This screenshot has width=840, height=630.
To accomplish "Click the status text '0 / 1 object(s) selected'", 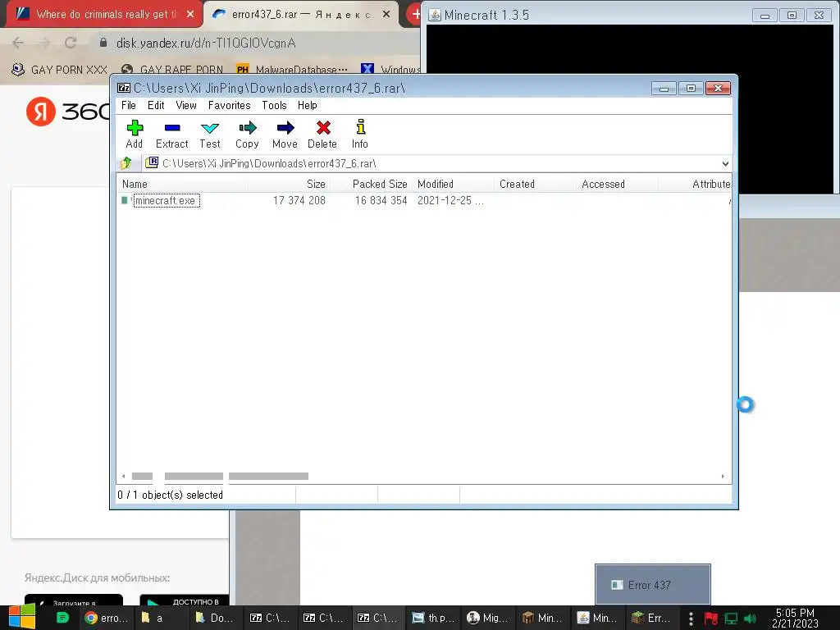I will pyautogui.click(x=170, y=495).
